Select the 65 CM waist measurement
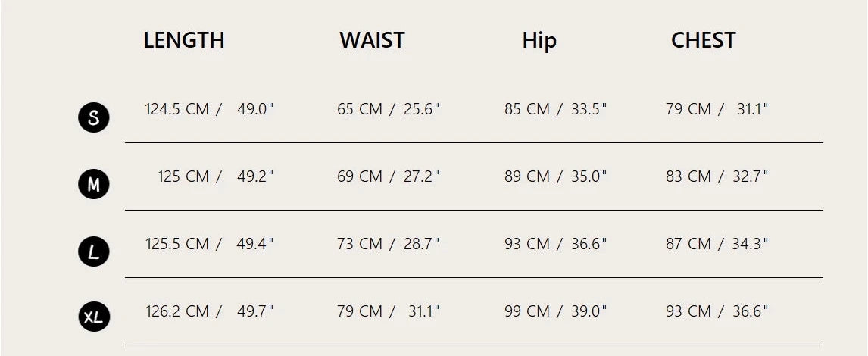This screenshot has height=356, width=868. click(x=360, y=109)
